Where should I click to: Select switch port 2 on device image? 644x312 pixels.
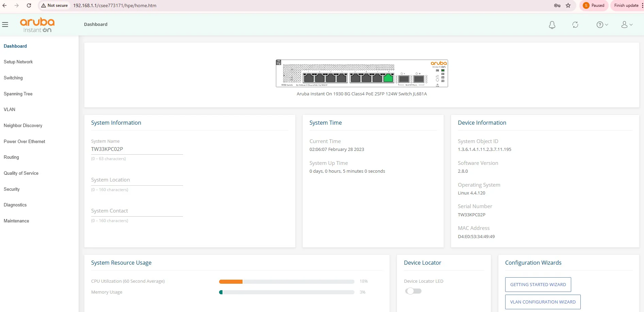(x=320, y=78)
